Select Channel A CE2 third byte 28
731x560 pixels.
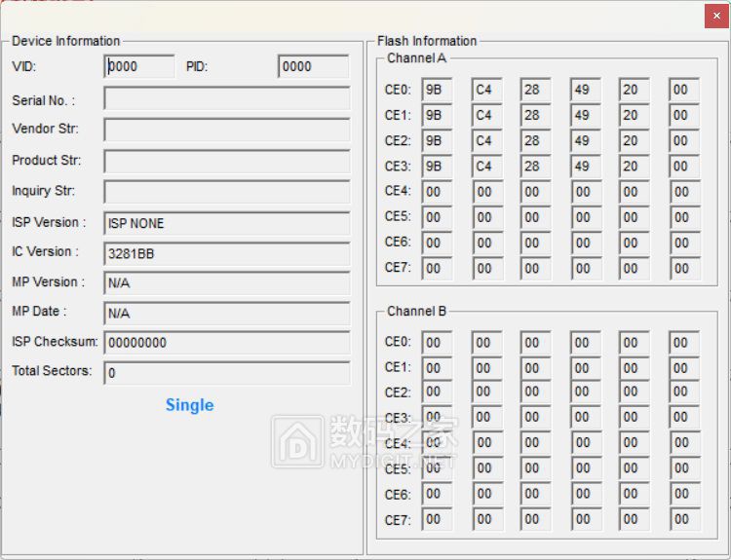pyautogui.click(x=535, y=141)
